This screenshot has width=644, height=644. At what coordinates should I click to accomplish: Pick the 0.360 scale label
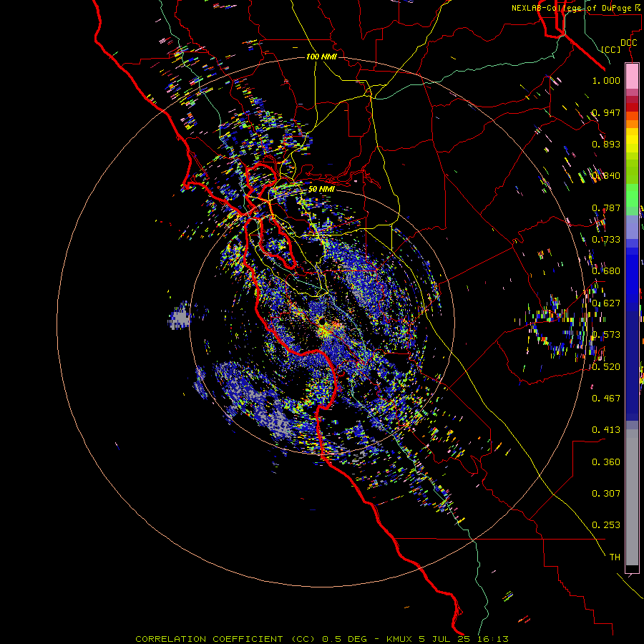[606, 462]
